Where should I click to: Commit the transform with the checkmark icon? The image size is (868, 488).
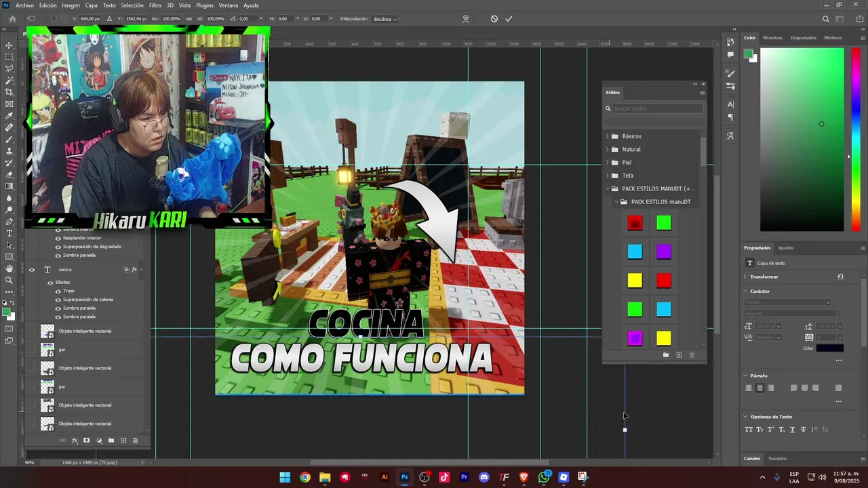pyautogui.click(x=509, y=19)
